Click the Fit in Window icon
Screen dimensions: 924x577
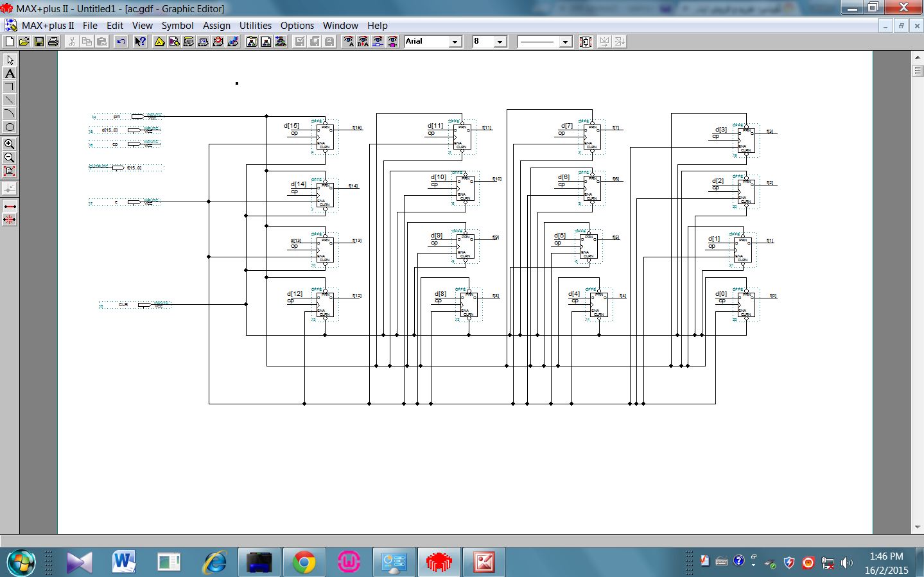point(10,171)
